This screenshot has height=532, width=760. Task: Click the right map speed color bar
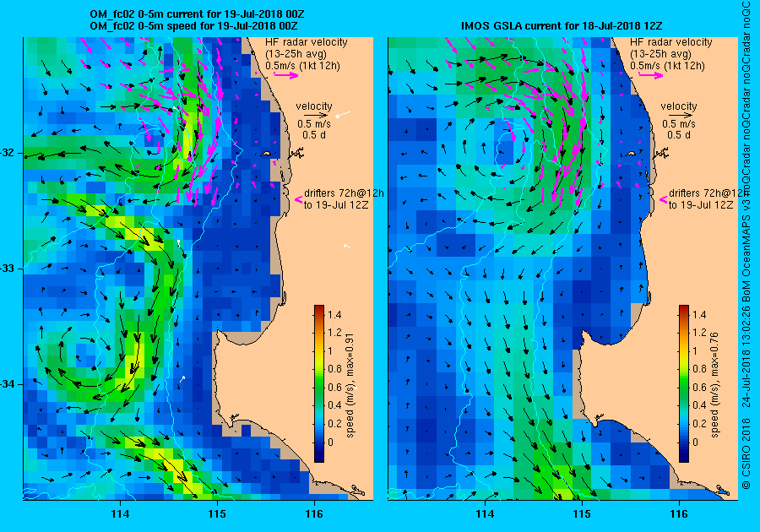pyautogui.click(x=684, y=383)
